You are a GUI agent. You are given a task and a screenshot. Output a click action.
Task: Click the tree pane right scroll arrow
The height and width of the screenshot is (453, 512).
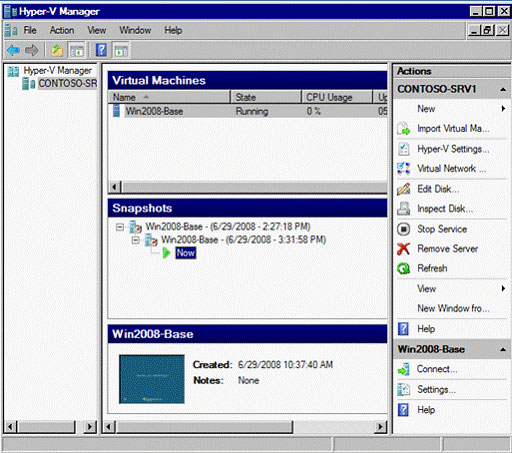[89, 427]
